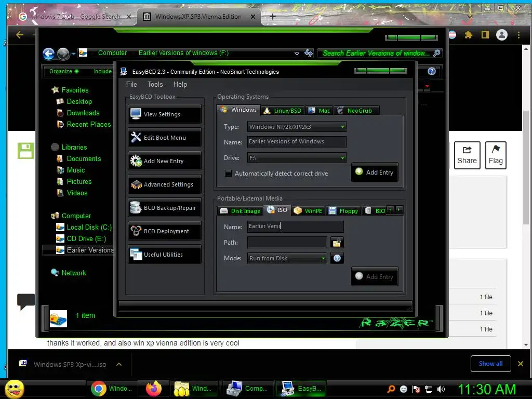
Task: Open Music library in sidebar
Action: coord(71,170)
